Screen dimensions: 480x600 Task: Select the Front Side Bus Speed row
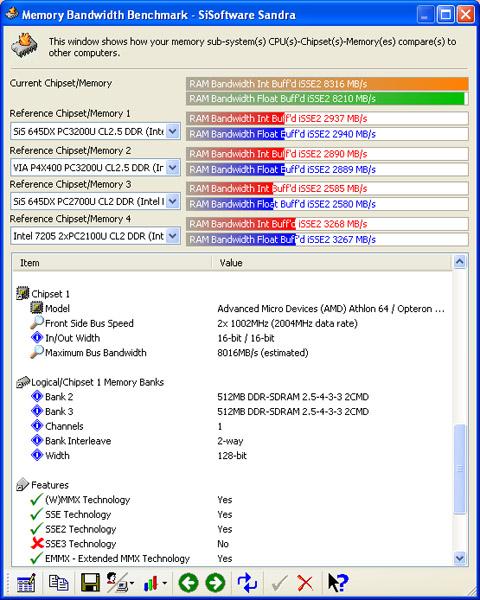click(x=232, y=323)
